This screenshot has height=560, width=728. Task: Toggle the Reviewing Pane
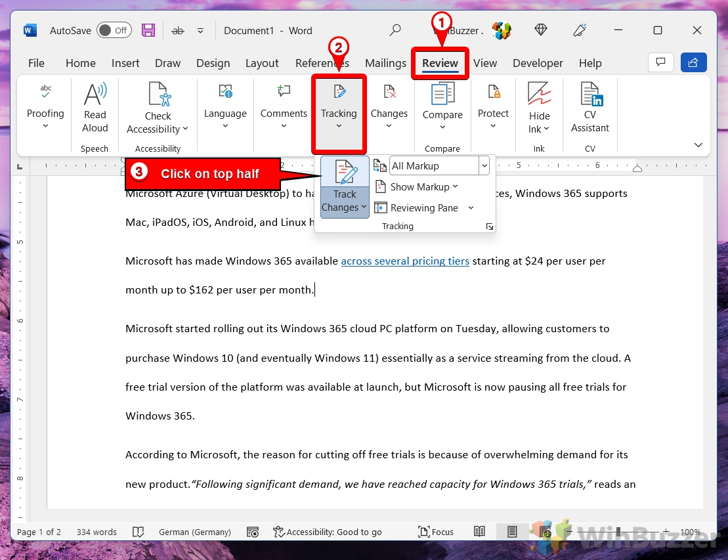[417, 208]
